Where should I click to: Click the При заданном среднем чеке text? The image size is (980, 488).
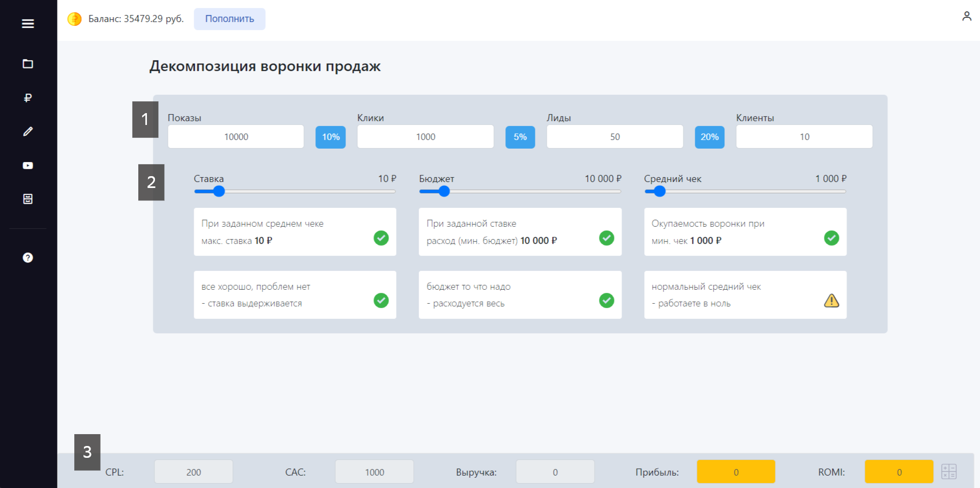click(x=263, y=224)
